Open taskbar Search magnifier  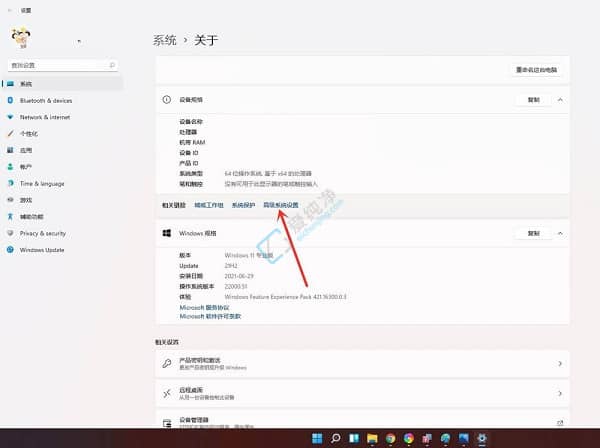[x=336, y=438]
